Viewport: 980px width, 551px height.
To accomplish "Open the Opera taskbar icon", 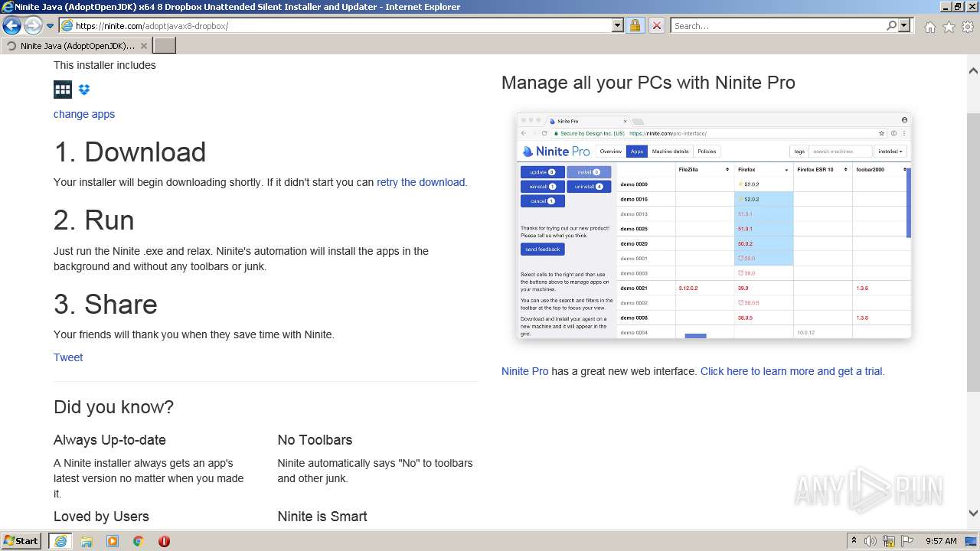I will (164, 541).
